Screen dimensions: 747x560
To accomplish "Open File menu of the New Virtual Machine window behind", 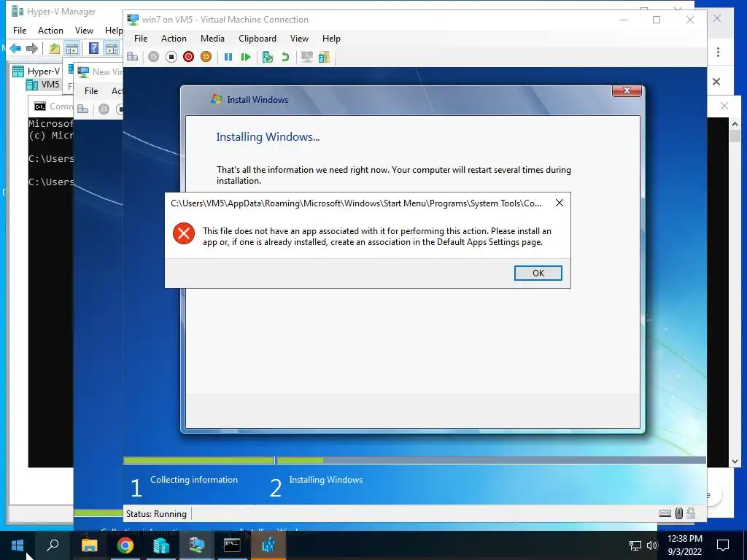I will pyautogui.click(x=91, y=91).
